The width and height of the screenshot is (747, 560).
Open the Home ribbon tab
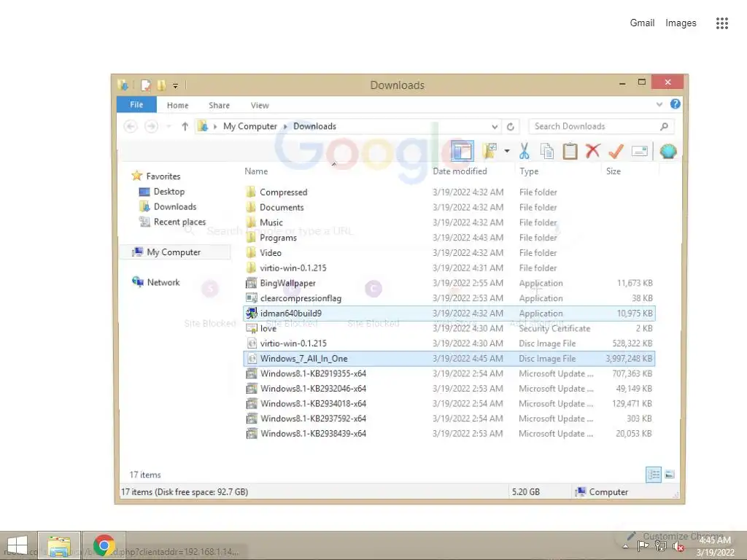[178, 105]
